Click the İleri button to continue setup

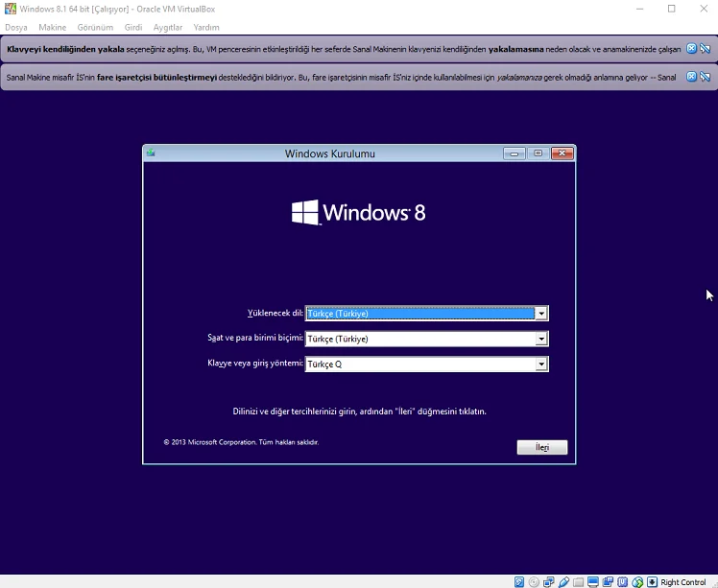point(542,448)
